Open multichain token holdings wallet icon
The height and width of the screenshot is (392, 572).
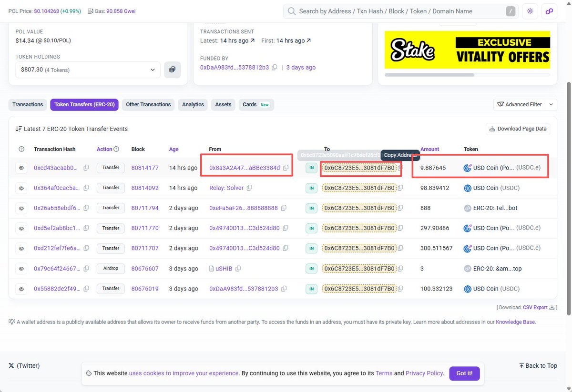point(172,70)
